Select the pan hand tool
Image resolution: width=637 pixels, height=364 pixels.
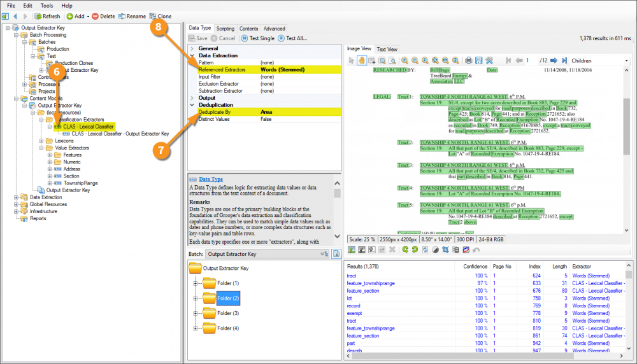coord(362,60)
